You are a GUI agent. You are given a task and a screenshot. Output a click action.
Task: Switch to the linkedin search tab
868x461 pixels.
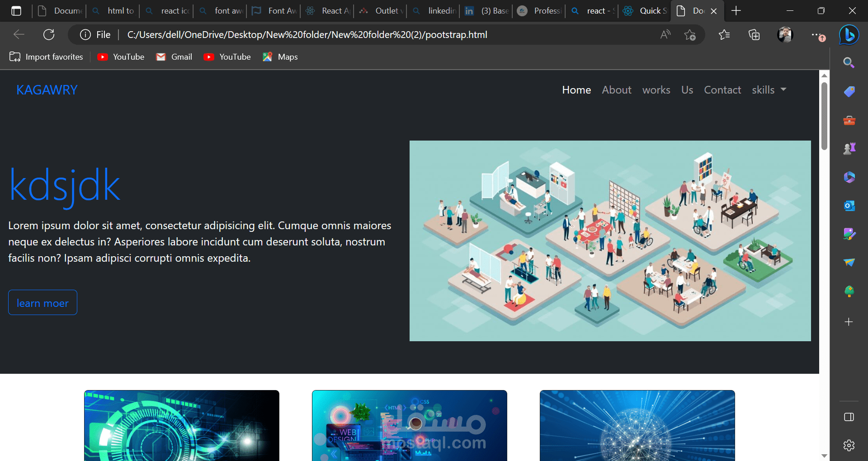tap(434, 11)
